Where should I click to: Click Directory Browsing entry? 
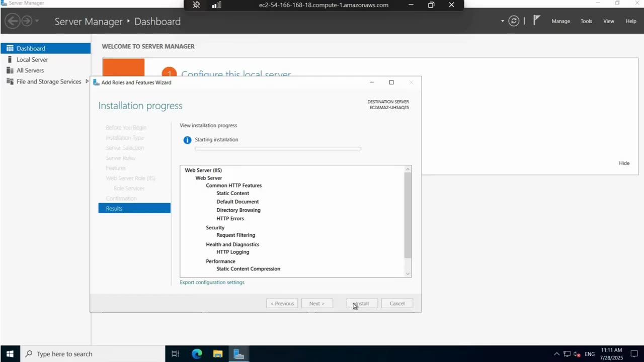(x=238, y=210)
